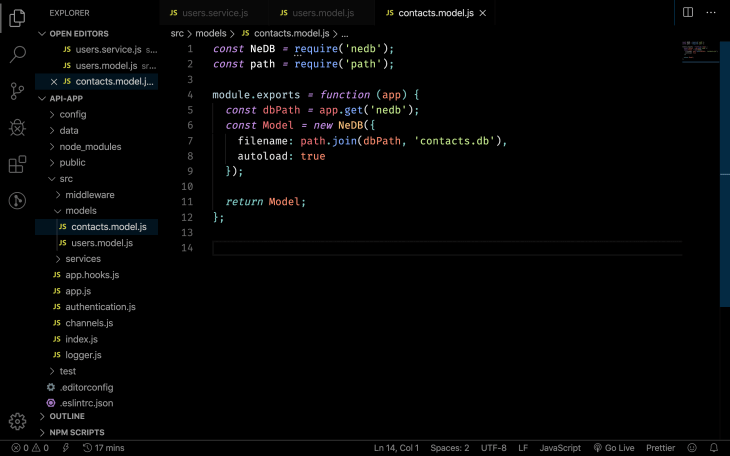Open the Source Control view
The width and height of the screenshot is (730, 456).
tap(17, 91)
